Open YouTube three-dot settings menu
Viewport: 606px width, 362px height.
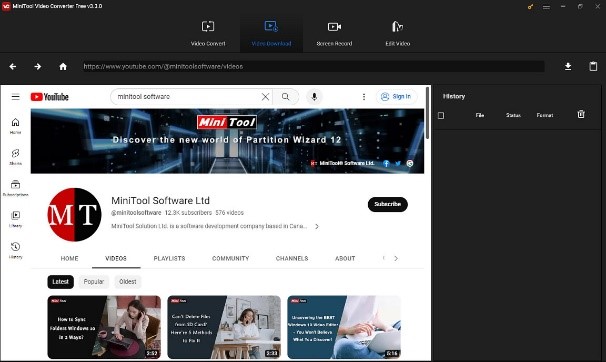[364, 97]
